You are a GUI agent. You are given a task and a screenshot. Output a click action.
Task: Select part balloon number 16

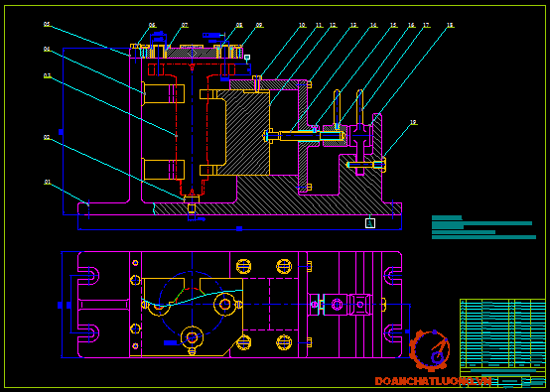[x=411, y=25]
